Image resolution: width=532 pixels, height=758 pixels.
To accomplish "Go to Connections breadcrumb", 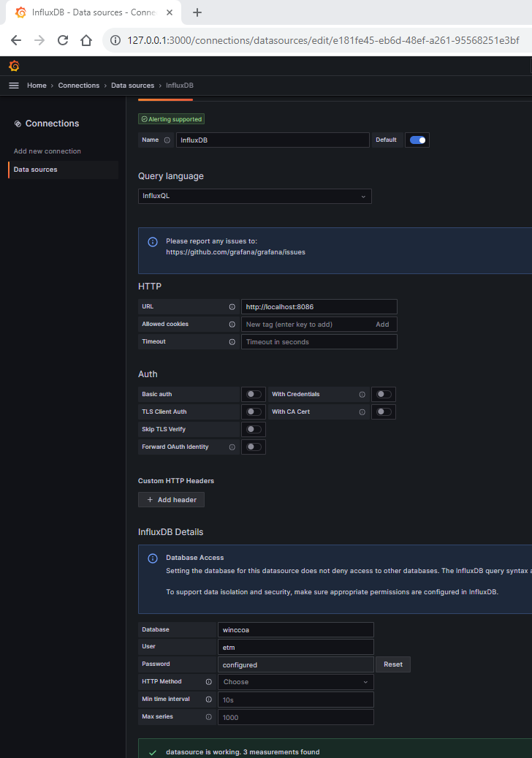I will pos(79,86).
